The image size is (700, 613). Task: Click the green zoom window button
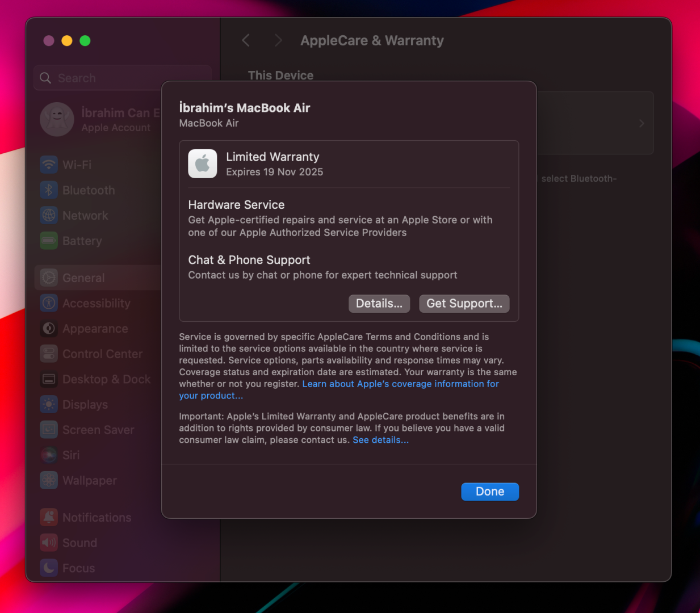(85, 40)
